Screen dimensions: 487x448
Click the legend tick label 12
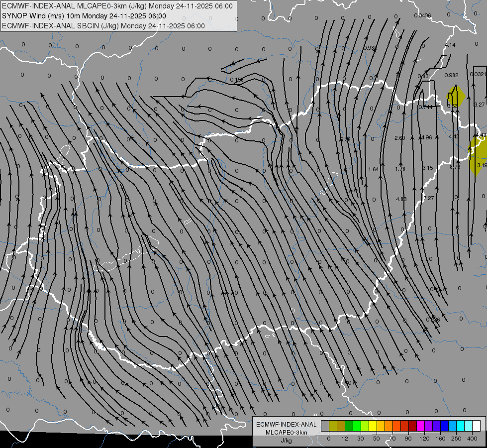(x=344, y=439)
